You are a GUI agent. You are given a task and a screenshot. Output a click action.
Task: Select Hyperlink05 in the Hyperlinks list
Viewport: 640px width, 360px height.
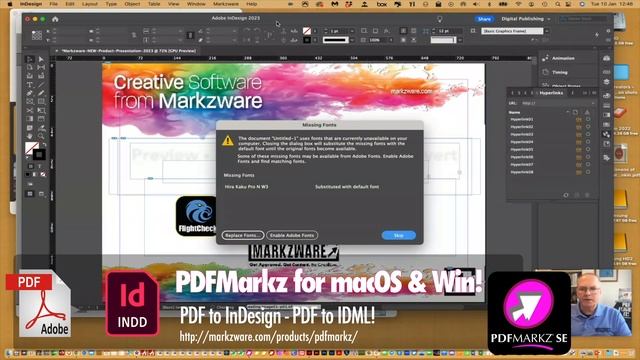click(522, 149)
